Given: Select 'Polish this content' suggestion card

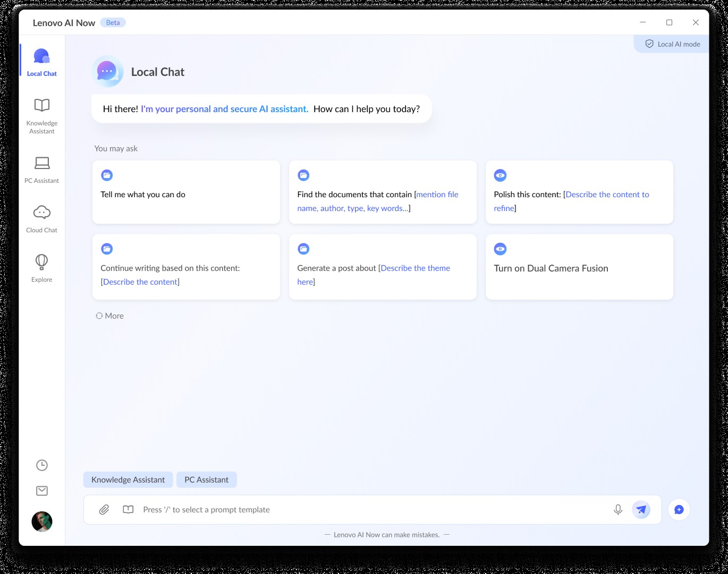Looking at the screenshot, I should point(579,192).
